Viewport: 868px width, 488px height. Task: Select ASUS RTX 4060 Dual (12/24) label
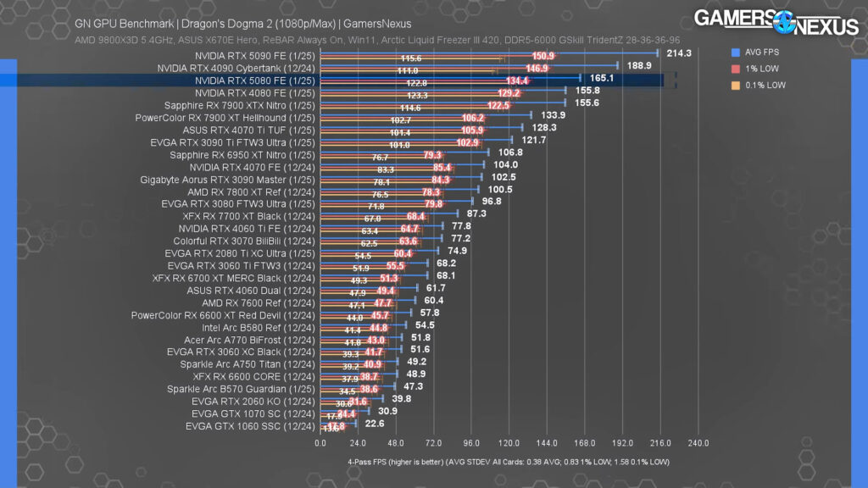[251, 291]
